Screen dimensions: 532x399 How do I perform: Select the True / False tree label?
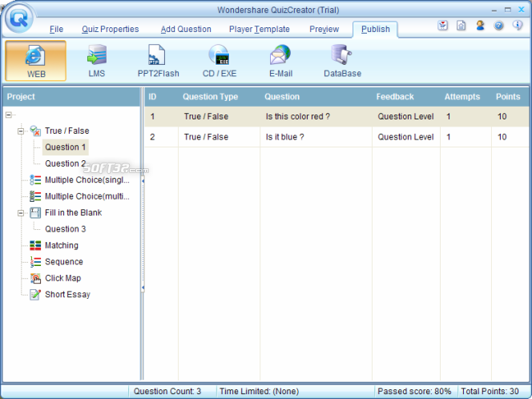click(x=67, y=131)
